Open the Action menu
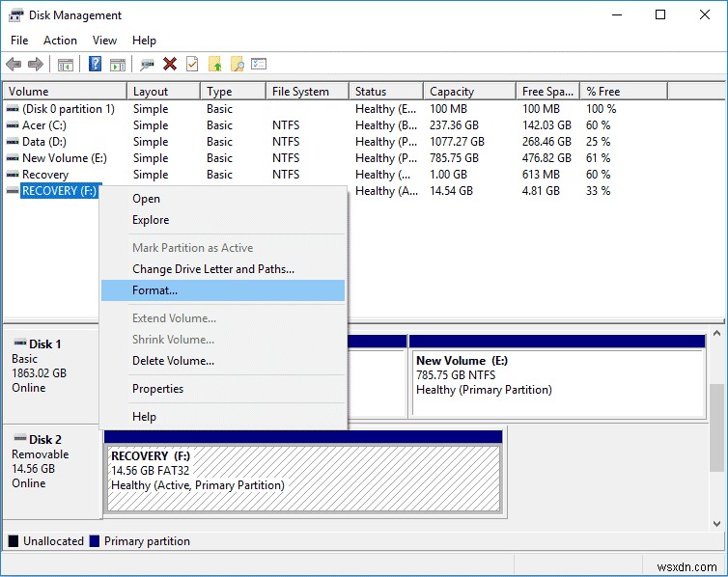Viewport: 728px width, 577px height. pyautogui.click(x=60, y=41)
